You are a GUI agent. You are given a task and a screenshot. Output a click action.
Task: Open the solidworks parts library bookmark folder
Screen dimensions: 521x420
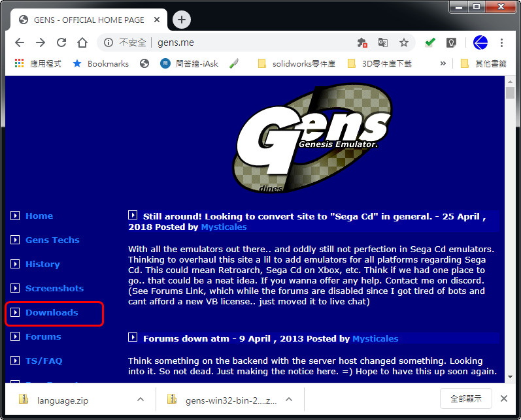[x=297, y=63]
